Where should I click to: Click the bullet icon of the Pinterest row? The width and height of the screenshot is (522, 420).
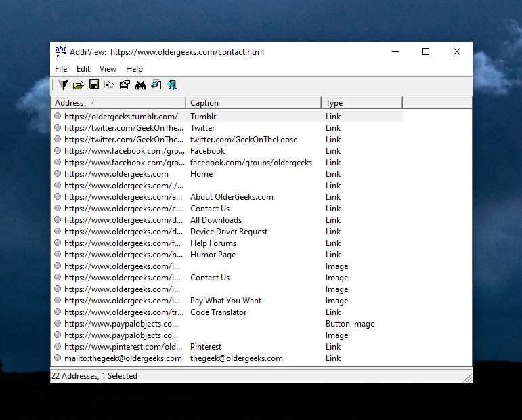(58, 346)
